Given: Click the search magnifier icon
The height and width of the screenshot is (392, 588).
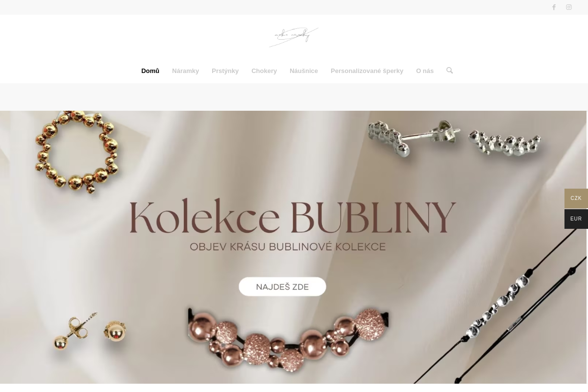Looking at the screenshot, I should click(449, 71).
